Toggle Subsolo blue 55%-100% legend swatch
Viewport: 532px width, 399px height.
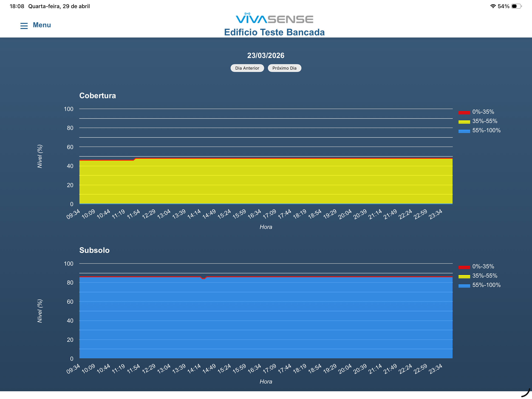pos(464,286)
